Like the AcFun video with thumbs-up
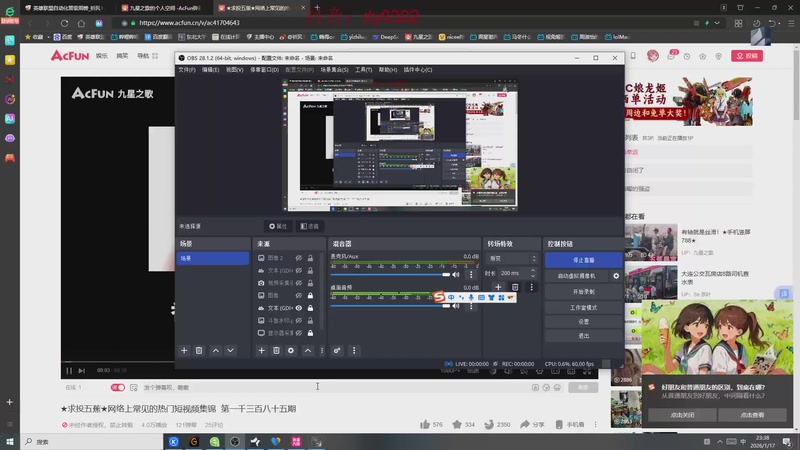 click(x=424, y=424)
